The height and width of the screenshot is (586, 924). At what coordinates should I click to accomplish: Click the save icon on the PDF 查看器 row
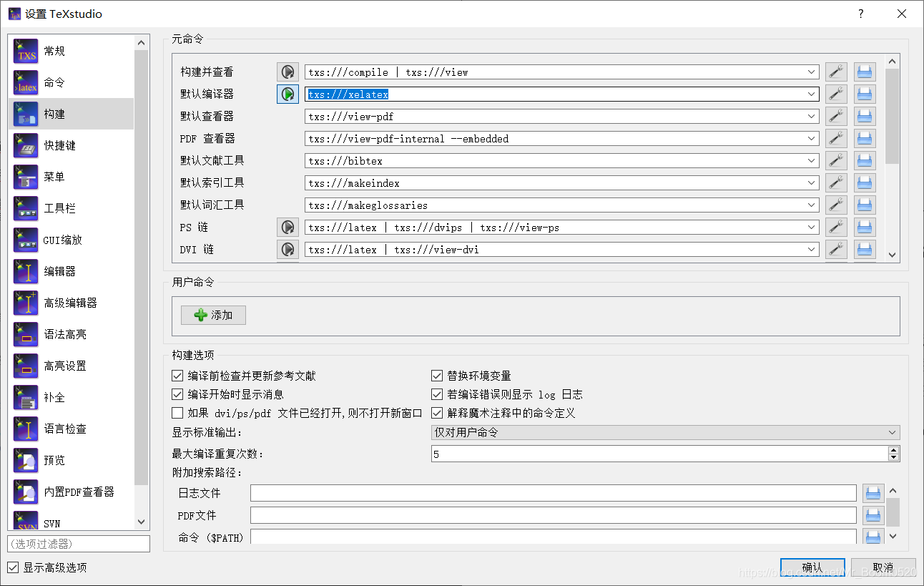865,138
